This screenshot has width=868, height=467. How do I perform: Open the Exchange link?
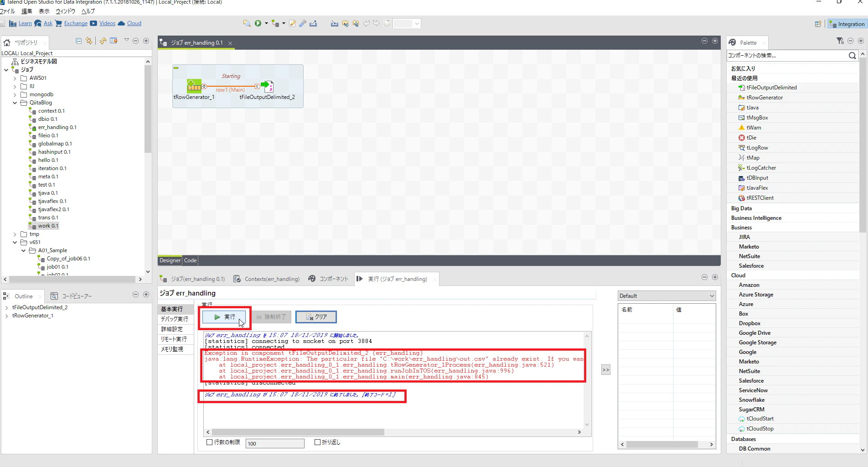coord(76,23)
